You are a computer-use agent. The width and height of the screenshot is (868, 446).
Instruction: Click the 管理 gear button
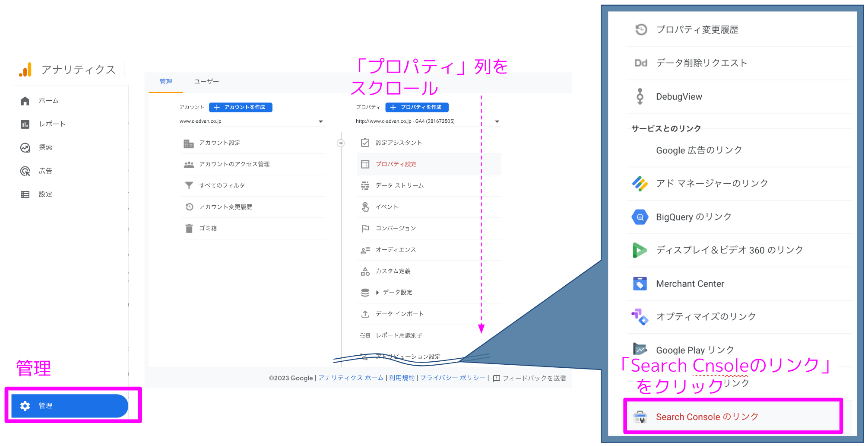click(x=70, y=405)
